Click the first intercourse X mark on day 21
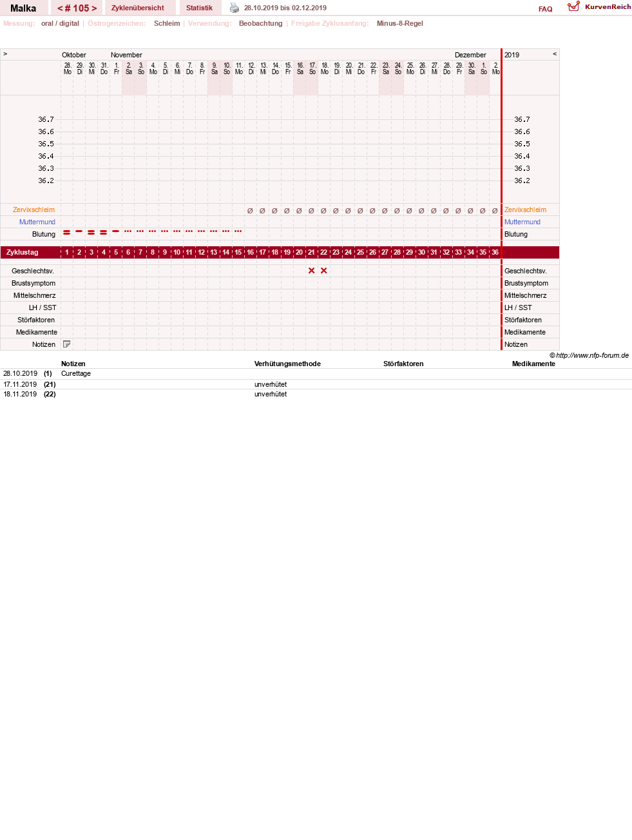 tap(311, 271)
